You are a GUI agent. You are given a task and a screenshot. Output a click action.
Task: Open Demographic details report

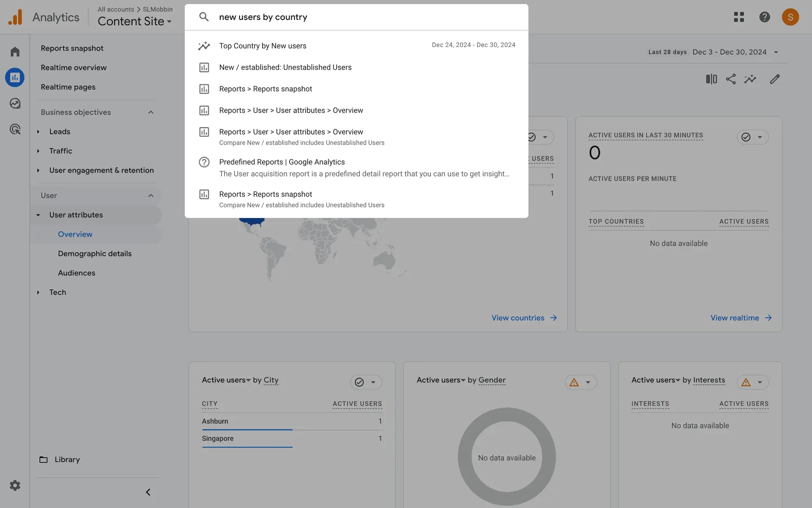pyautogui.click(x=95, y=254)
